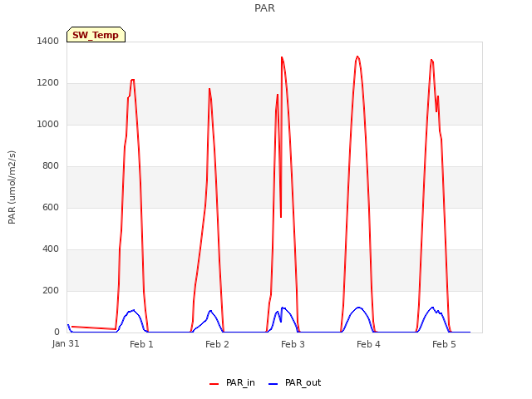532x399 pixels.
Task: Toggle the PAR_out legend entry
Action: tap(294, 383)
